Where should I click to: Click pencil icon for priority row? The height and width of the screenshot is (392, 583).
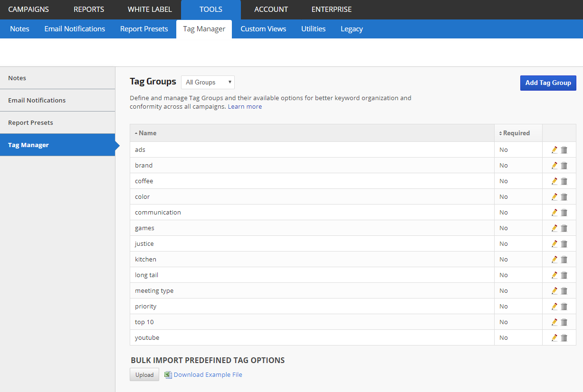[x=554, y=307]
